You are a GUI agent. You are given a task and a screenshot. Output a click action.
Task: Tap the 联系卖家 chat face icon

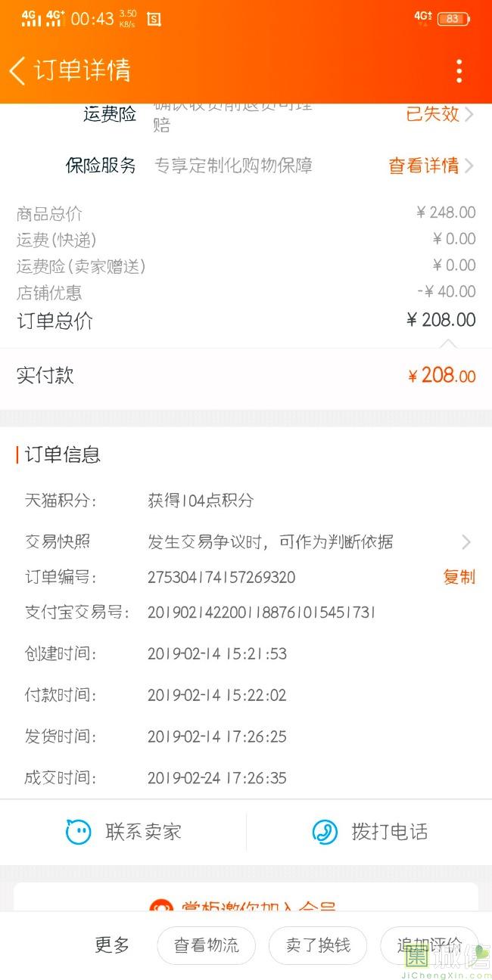click(78, 832)
